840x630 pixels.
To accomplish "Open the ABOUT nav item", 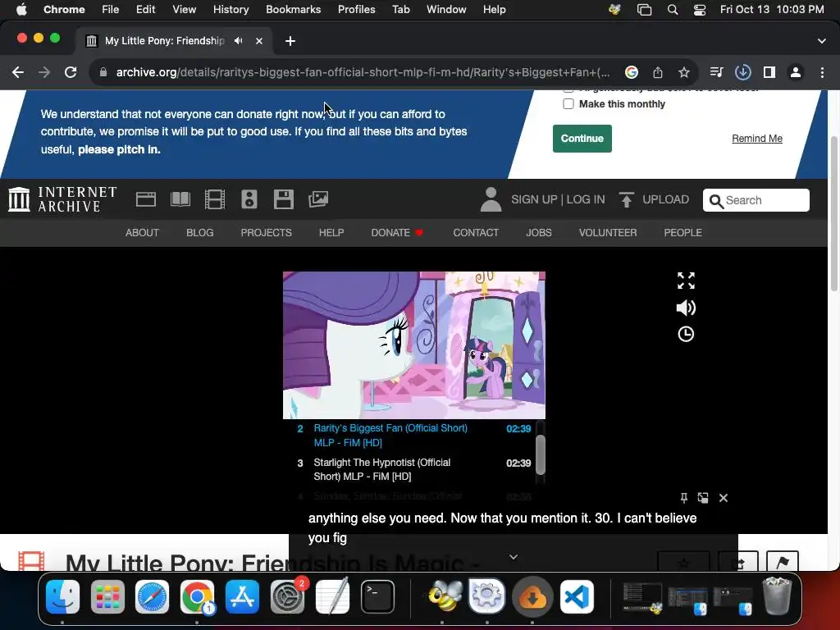I will (142, 232).
